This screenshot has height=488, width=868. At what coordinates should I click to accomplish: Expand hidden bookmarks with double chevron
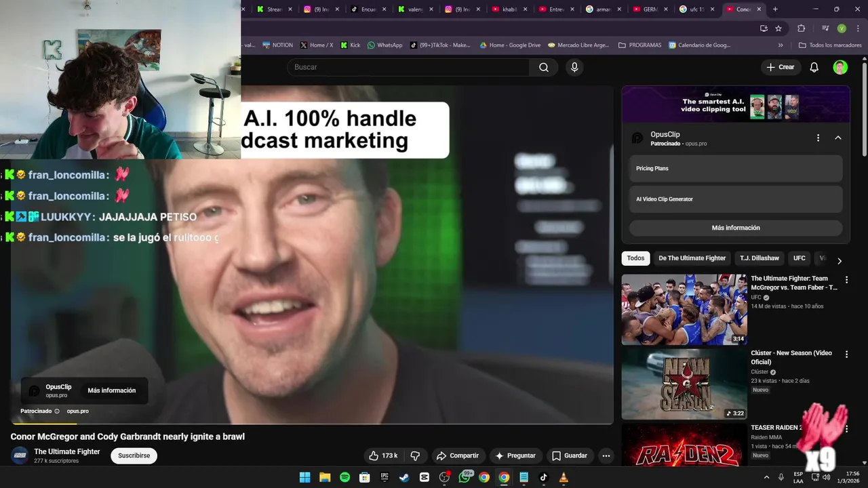point(781,45)
